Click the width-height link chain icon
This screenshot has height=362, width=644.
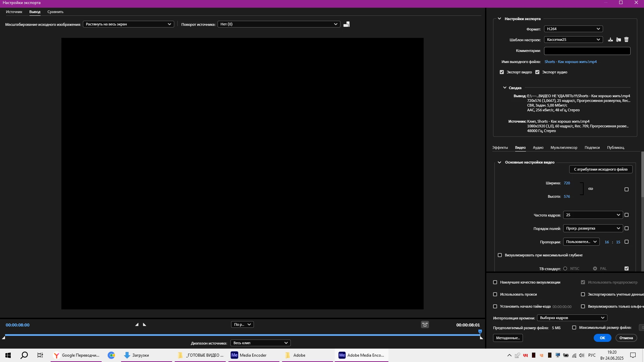(591, 189)
